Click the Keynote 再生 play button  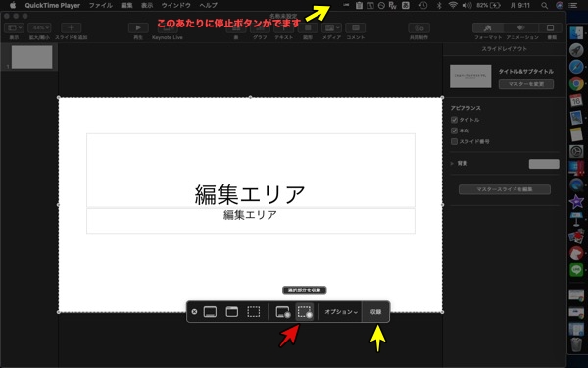tap(138, 27)
